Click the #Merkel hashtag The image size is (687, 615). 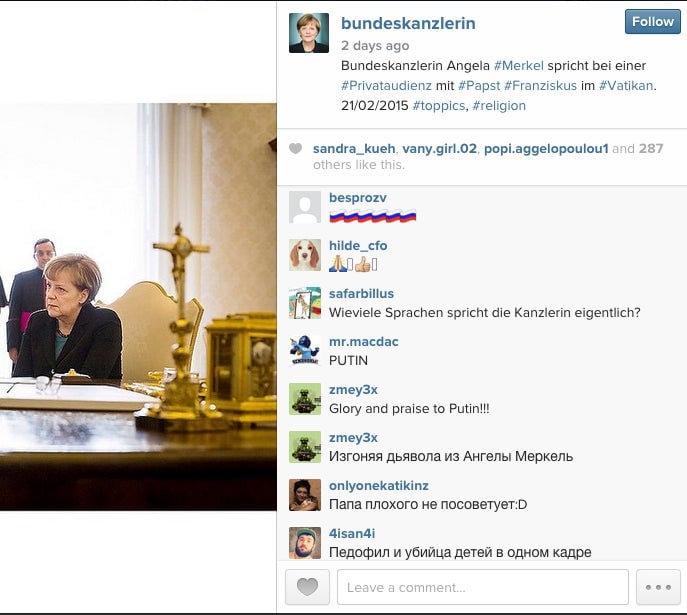pos(518,66)
